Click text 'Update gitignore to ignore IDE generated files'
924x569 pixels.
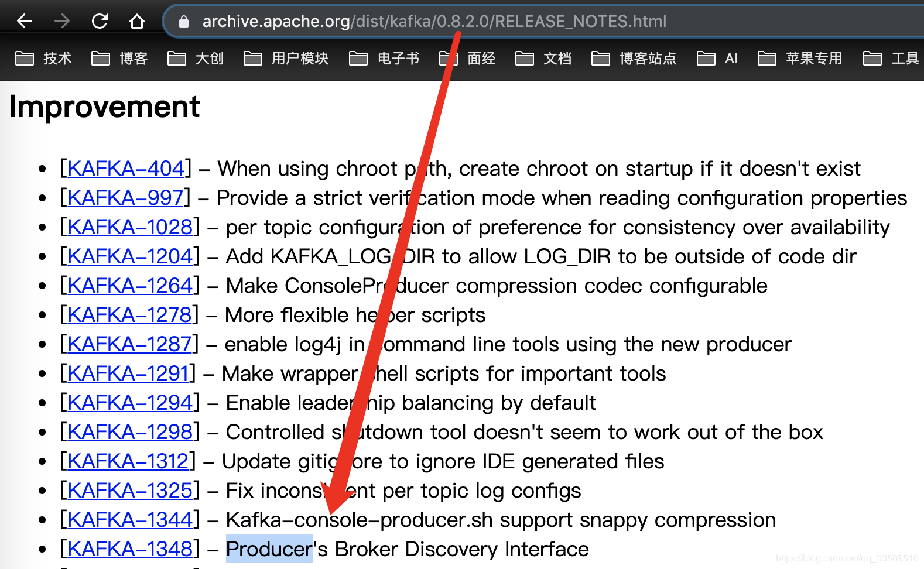[x=443, y=461]
